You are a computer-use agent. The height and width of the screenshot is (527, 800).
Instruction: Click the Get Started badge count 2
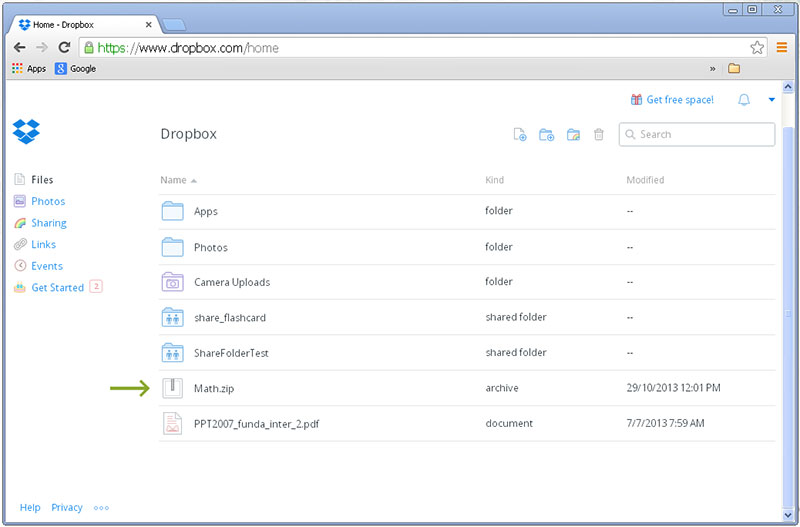click(x=96, y=286)
